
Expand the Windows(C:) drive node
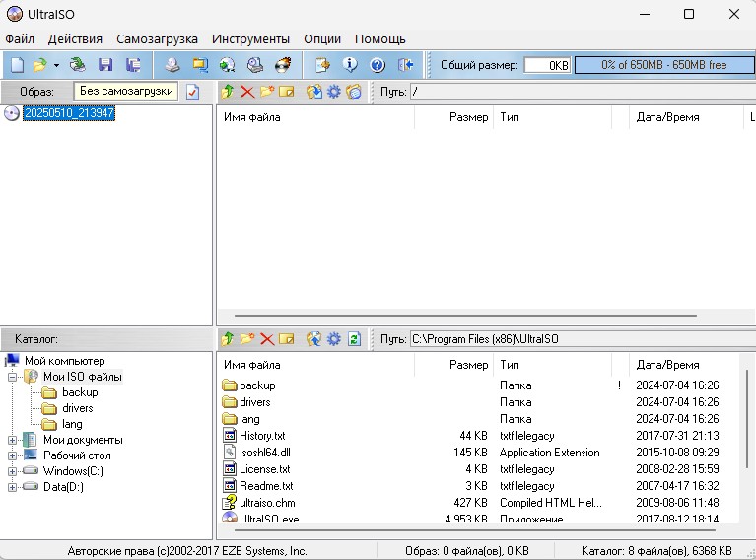pos(13,471)
